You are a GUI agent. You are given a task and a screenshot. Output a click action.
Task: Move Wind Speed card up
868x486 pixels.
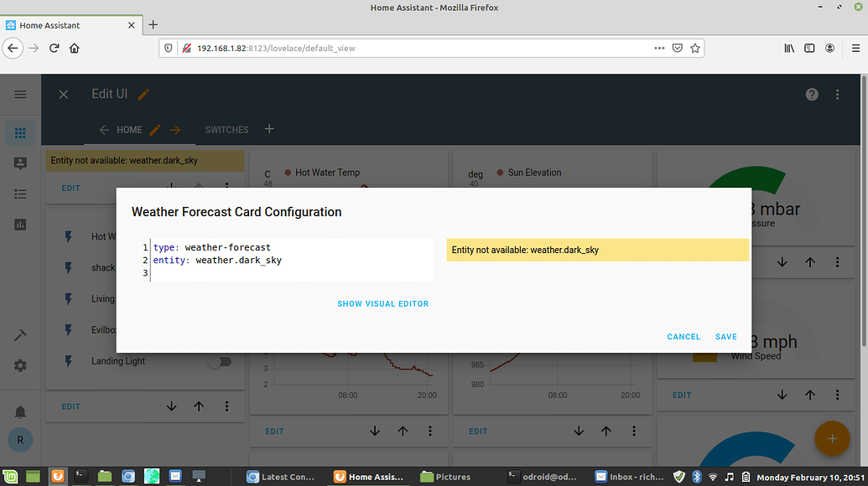pyautogui.click(x=810, y=395)
